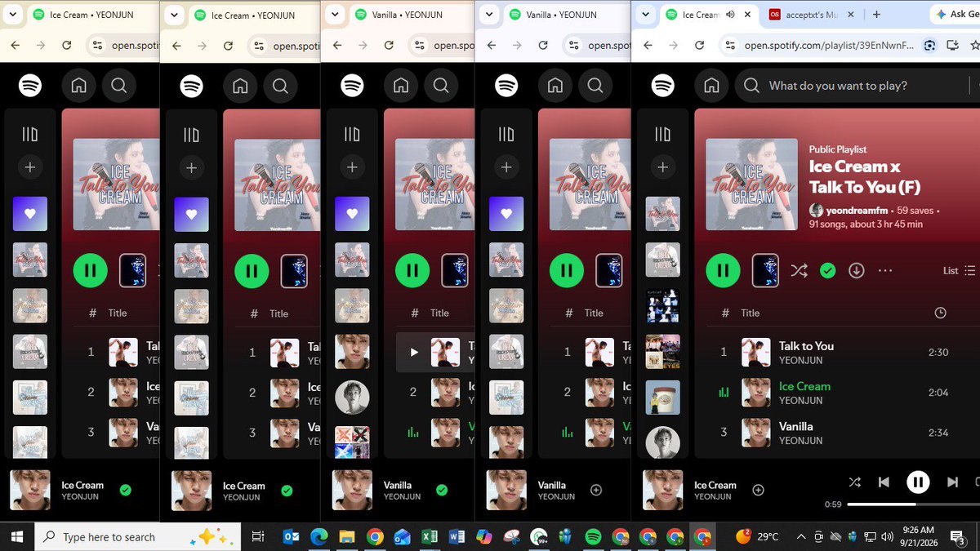Seek using the playback progress bar at 0:59
This screenshot has height=551, width=980.
tap(913, 504)
